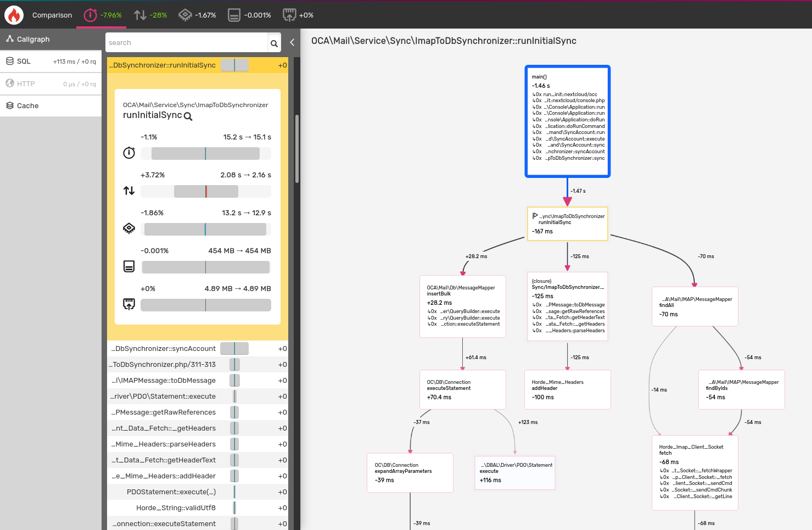Screen dimensions: 812x530
Task: Click the memory icon in details
Action: click(x=129, y=266)
